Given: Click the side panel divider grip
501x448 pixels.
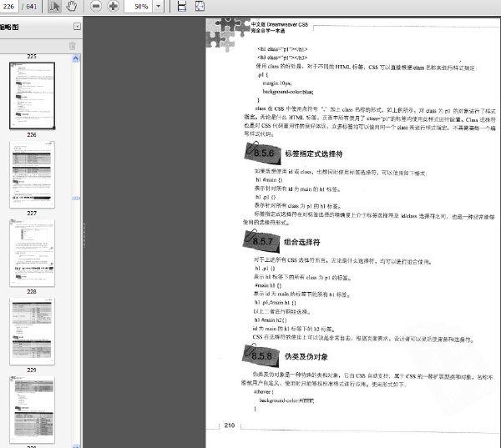Looking at the screenshot, I should (84, 234).
